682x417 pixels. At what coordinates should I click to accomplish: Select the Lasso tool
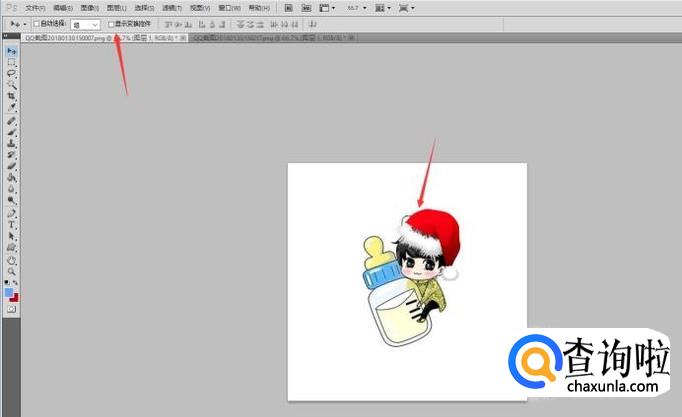(12, 73)
